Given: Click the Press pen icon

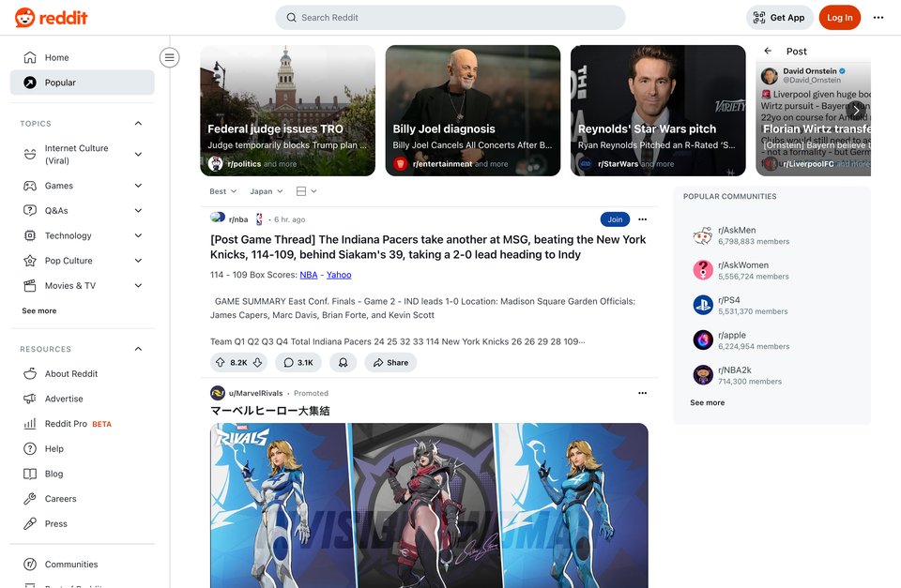Looking at the screenshot, I should coord(30,523).
